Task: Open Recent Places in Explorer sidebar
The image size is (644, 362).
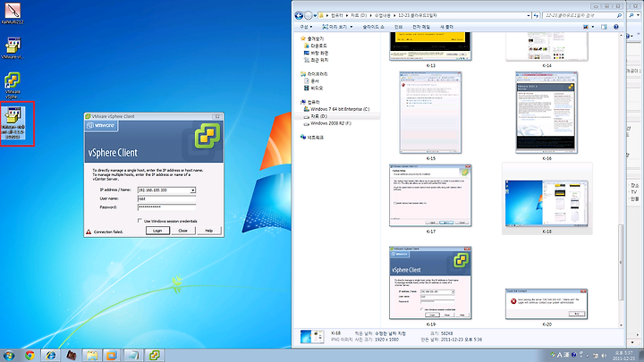Action: 316,60
